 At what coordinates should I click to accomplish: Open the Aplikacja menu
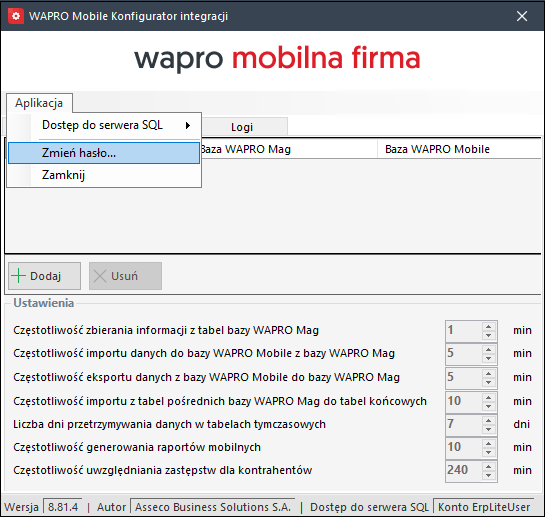click(39, 103)
